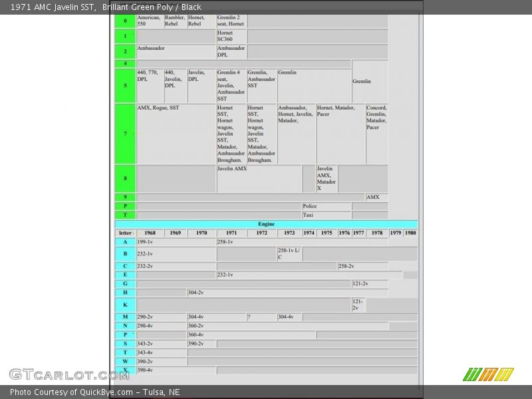Screen dimensions: 532x399
Task: Select the '258-1v L/C' engine cell
Action: pyautogui.click(x=289, y=254)
